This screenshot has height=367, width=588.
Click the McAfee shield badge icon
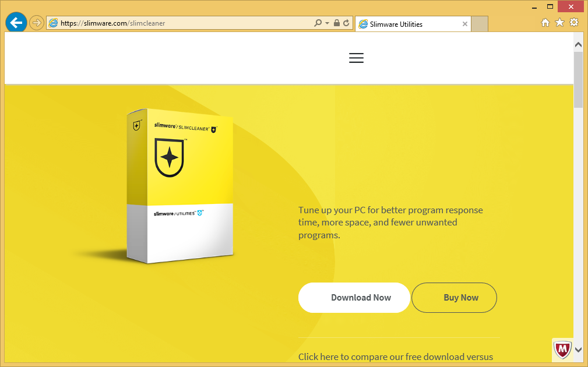click(562, 350)
